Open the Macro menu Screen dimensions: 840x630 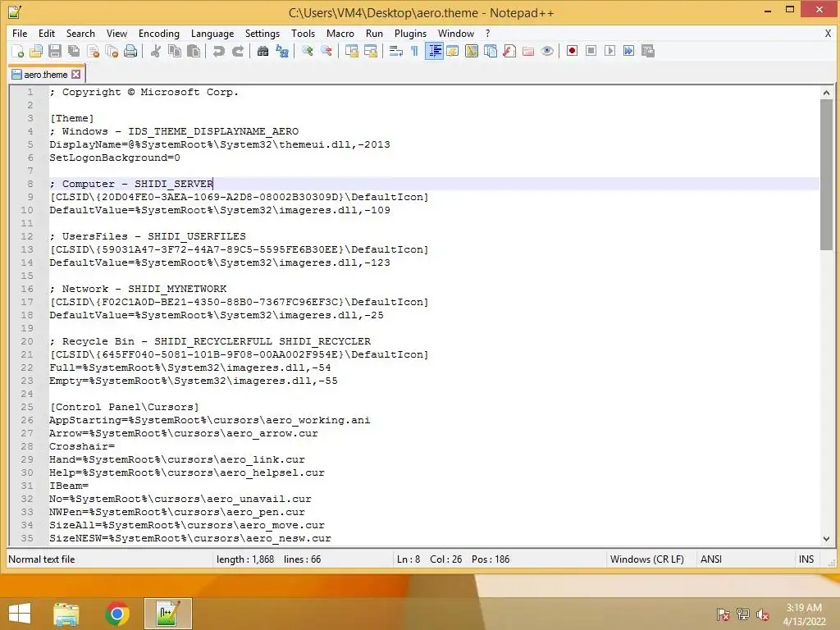coord(340,33)
